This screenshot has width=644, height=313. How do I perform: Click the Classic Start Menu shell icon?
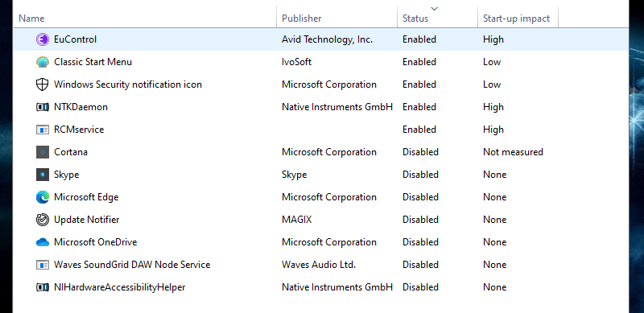click(x=43, y=62)
